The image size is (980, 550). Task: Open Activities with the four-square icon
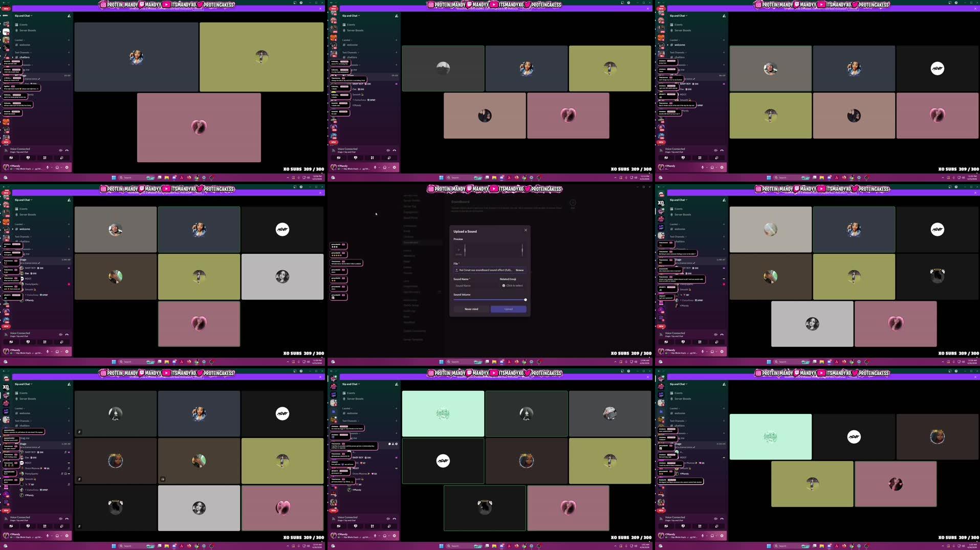(x=45, y=158)
